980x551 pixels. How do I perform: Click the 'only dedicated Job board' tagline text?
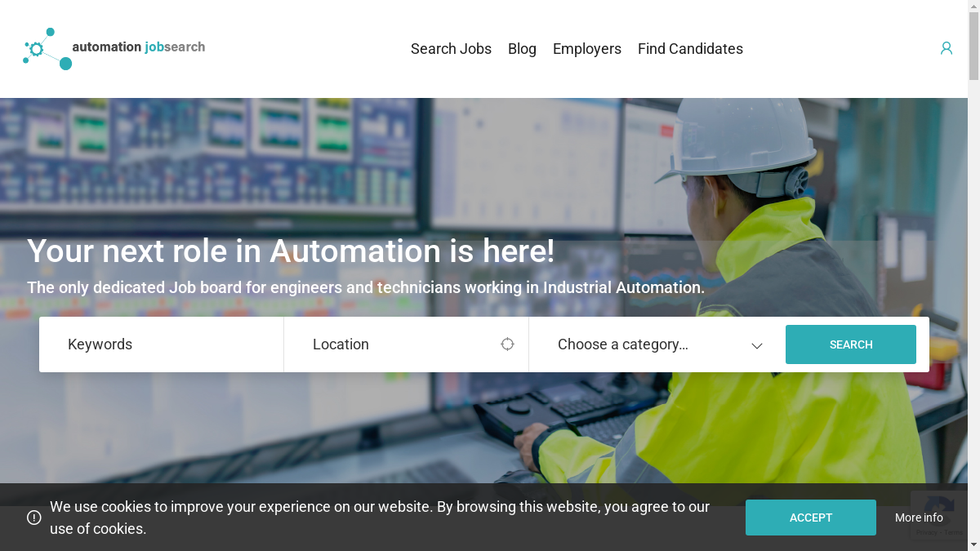click(365, 287)
